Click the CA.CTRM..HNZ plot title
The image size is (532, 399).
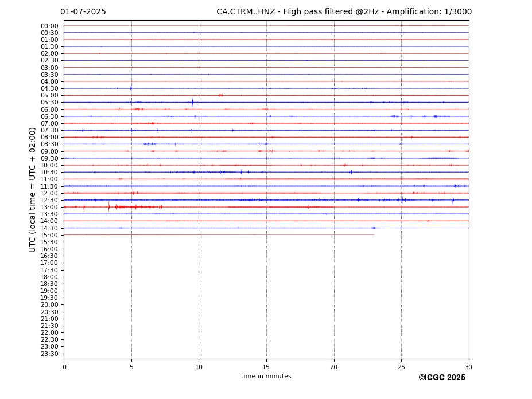[x=344, y=12]
